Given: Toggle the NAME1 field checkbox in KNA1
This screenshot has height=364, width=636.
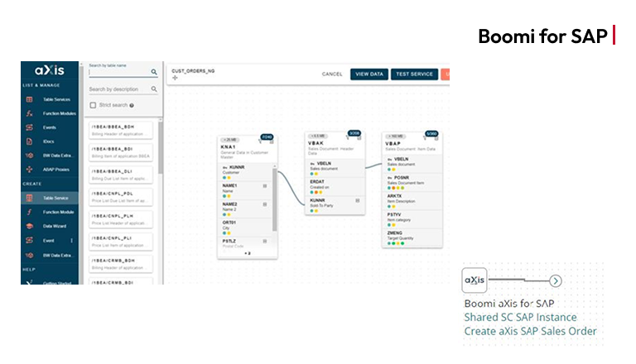Looking at the screenshot, I should point(264,185).
